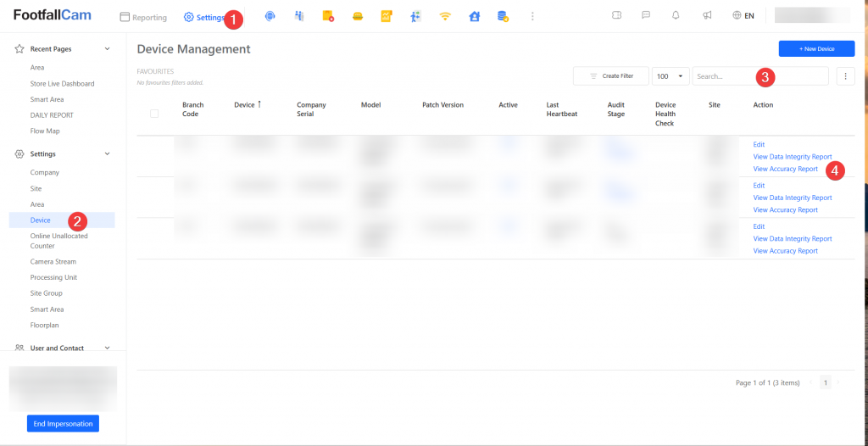Open the people counting module icon

point(299,17)
